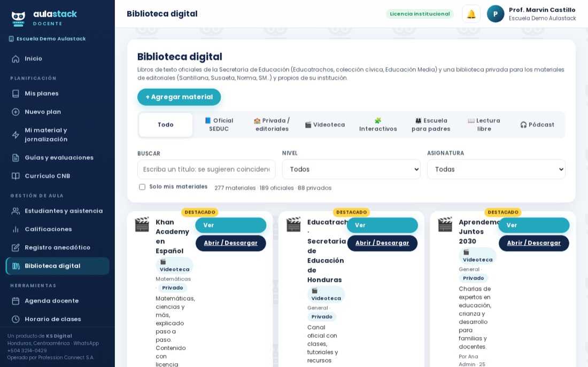Click bar-chart icon beside Calificaciones

(16, 229)
